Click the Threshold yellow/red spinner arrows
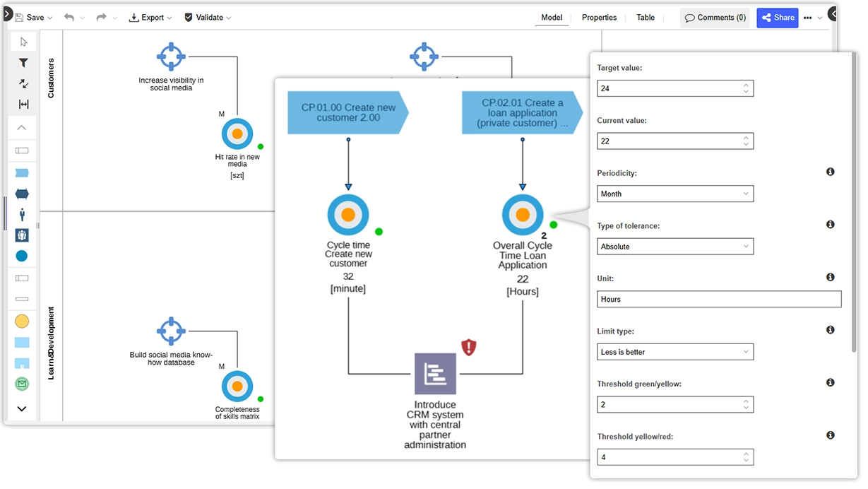The height and width of the screenshot is (489, 868). click(746, 457)
